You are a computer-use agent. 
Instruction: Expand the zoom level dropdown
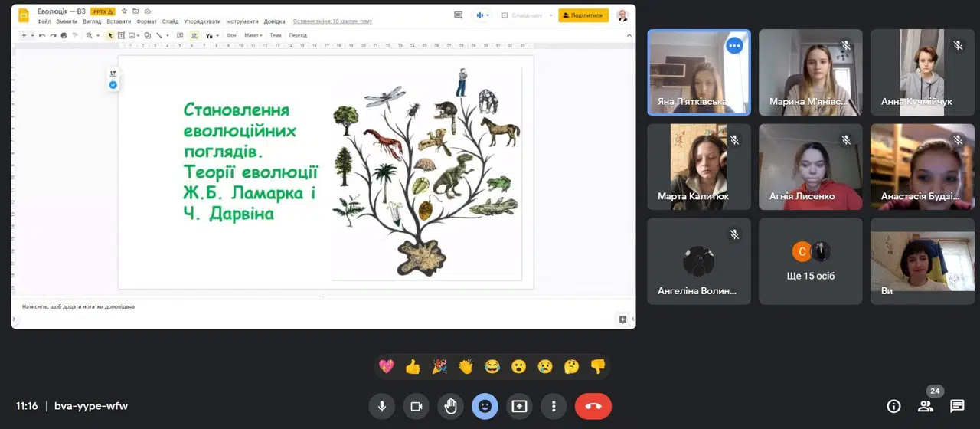coord(98,35)
